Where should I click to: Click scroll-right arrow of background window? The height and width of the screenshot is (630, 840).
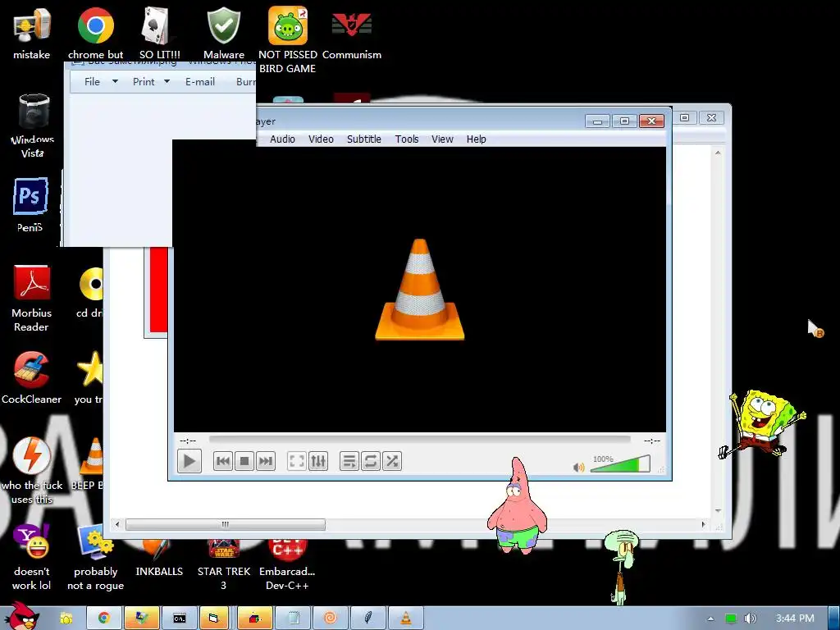(703, 524)
